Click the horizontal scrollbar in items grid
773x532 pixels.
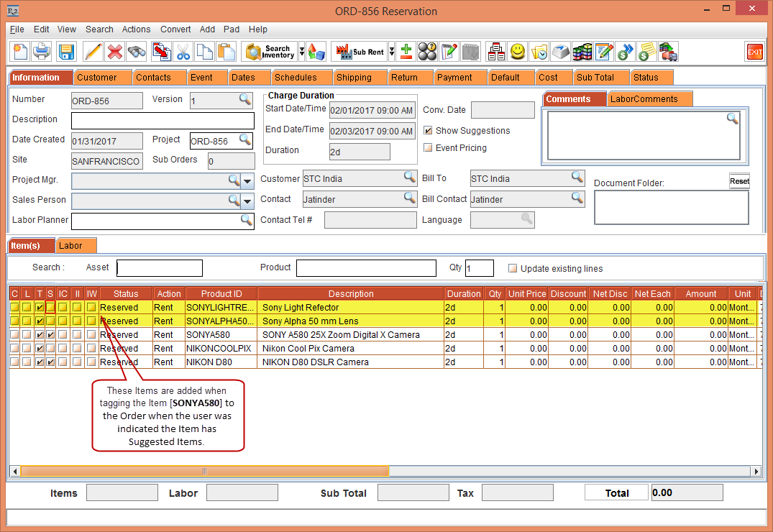[205, 472]
